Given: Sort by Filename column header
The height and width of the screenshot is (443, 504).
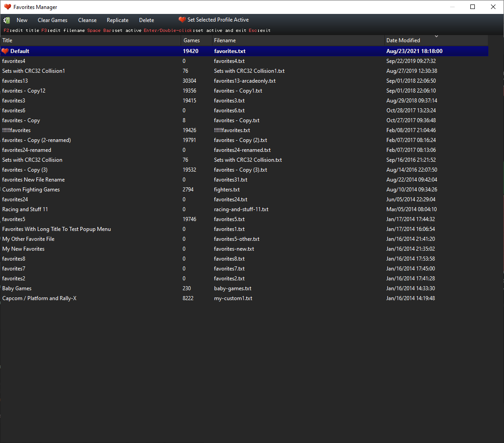Looking at the screenshot, I should pos(296,40).
